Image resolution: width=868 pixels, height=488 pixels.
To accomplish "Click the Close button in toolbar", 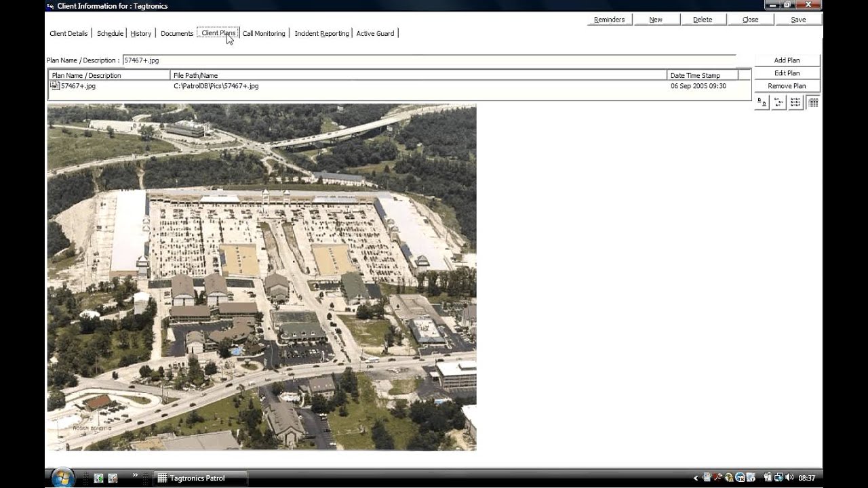I will pos(750,20).
